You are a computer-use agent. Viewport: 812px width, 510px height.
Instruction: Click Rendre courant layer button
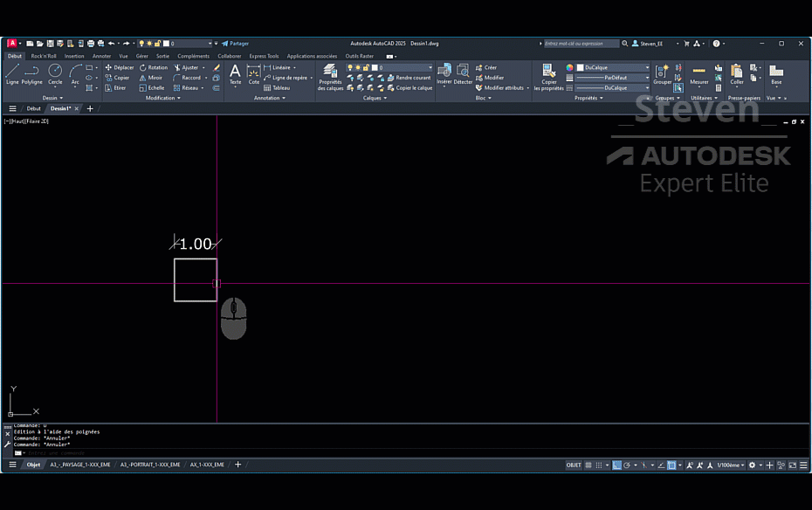coord(409,78)
